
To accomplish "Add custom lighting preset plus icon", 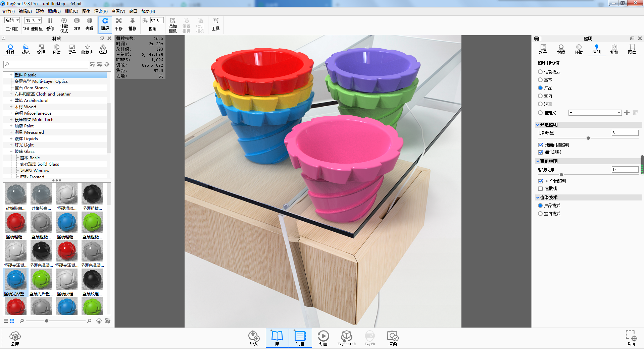I will pos(627,113).
